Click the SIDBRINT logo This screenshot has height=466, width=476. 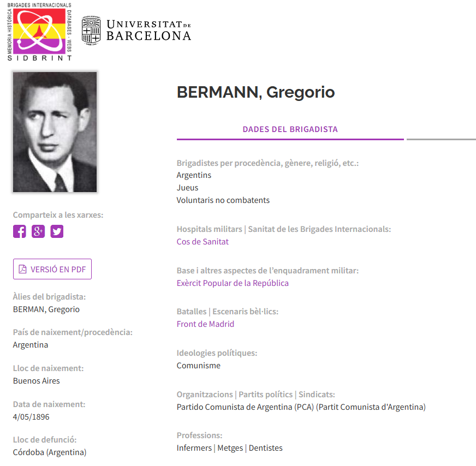pos(39,31)
